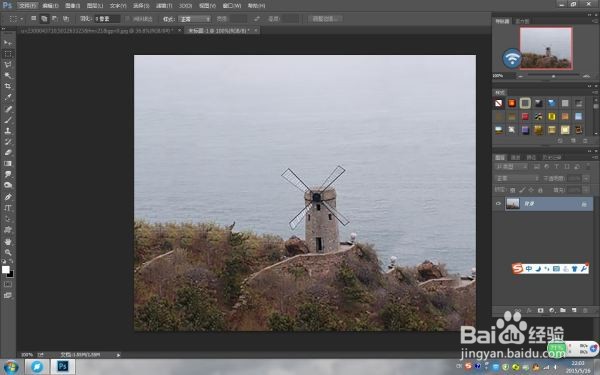
Task: Select the Move tool
Action: point(8,42)
